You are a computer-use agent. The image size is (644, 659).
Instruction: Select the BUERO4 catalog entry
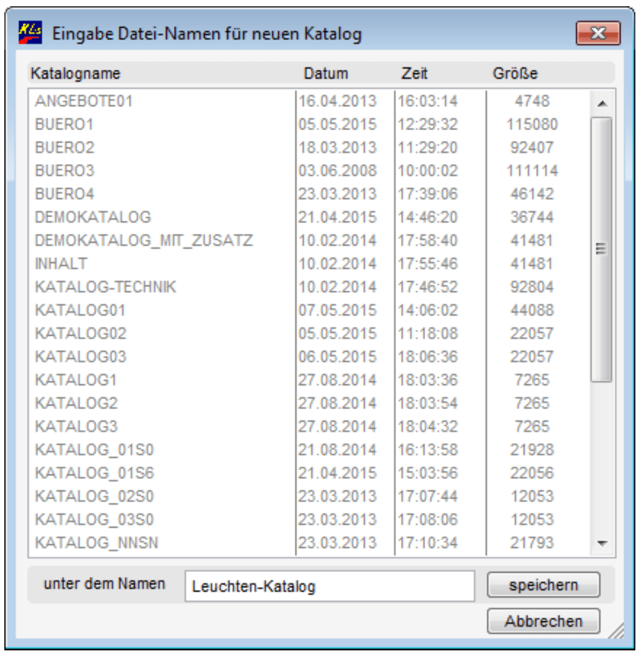point(65,194)
